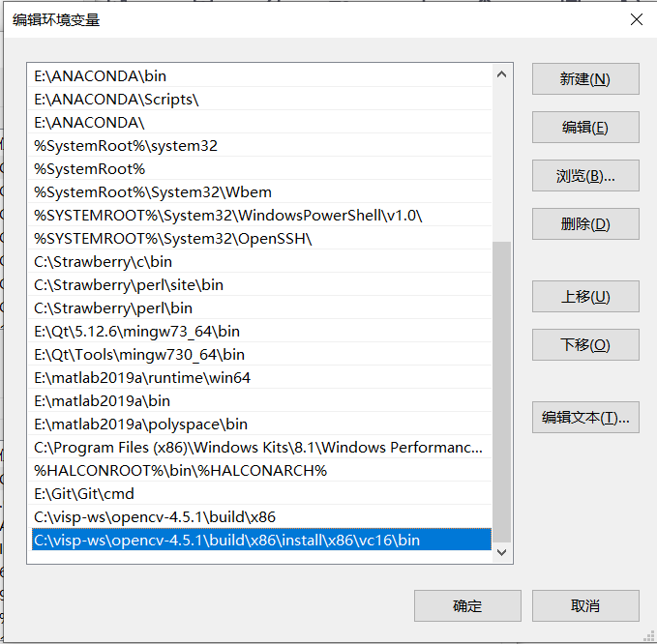Select the plain %SystemRoot% entry
Viewport: 657px width, 644px height.
tap(259, 169)
